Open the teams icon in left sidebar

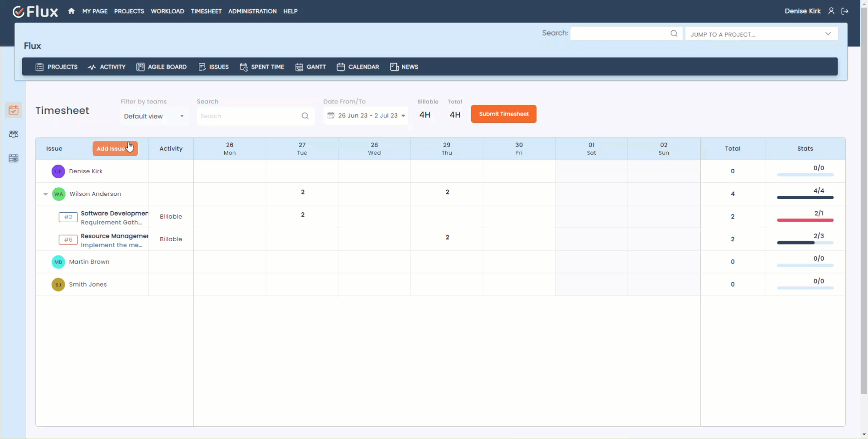[14, 134]
